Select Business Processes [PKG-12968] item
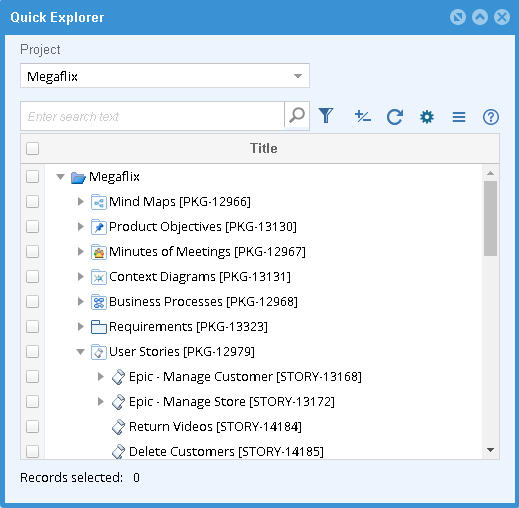This screenshot has height=508, width=519. point(203,302)
